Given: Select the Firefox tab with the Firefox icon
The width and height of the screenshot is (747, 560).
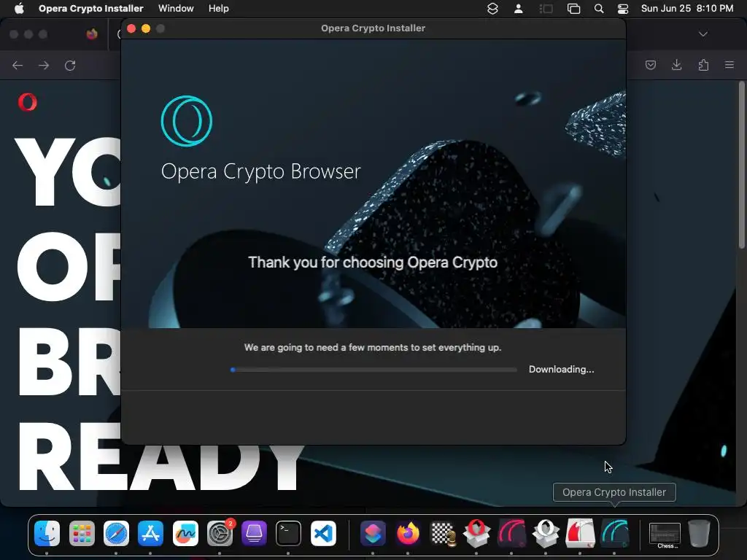Looking at the screenshot, I should [x=92, y=34].
